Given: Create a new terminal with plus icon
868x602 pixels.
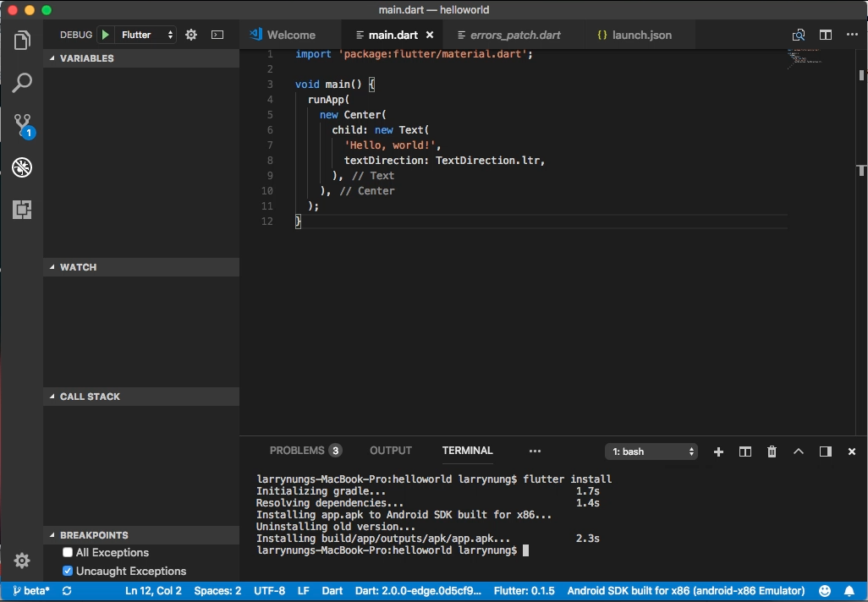Looking at the screenshot, I should [x=718, y=452].
